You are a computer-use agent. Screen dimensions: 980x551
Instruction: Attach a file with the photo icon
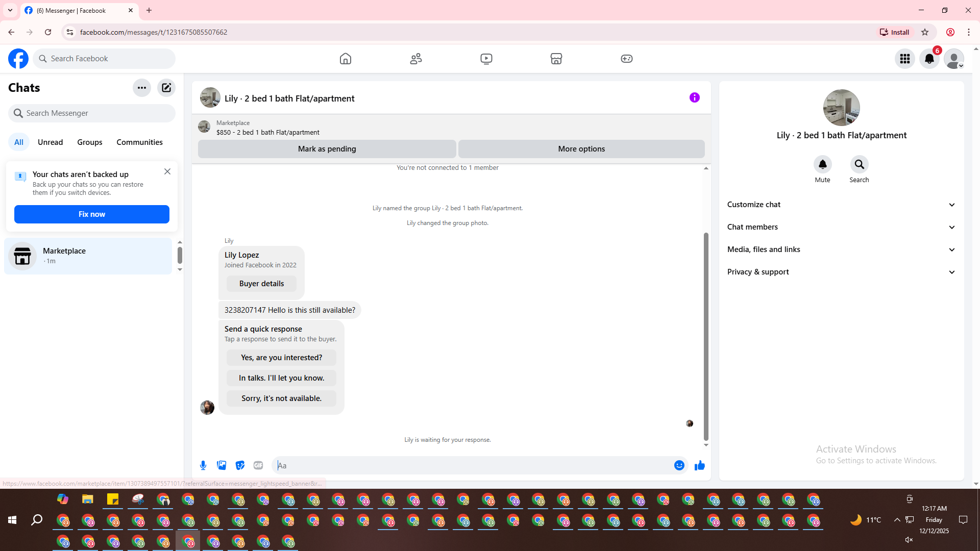(x=222, y=465)
